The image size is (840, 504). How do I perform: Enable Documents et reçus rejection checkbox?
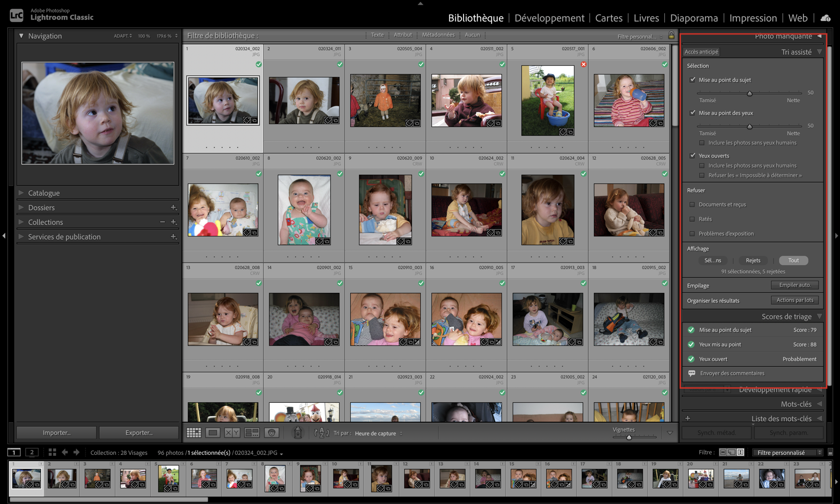pos(692,204)
